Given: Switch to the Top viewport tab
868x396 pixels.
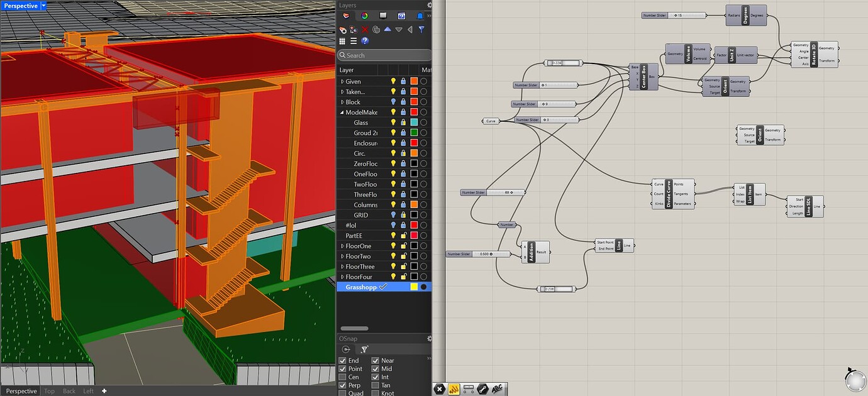Looking at the screenshot, I should pyautogui.click(x=50, y=391).
